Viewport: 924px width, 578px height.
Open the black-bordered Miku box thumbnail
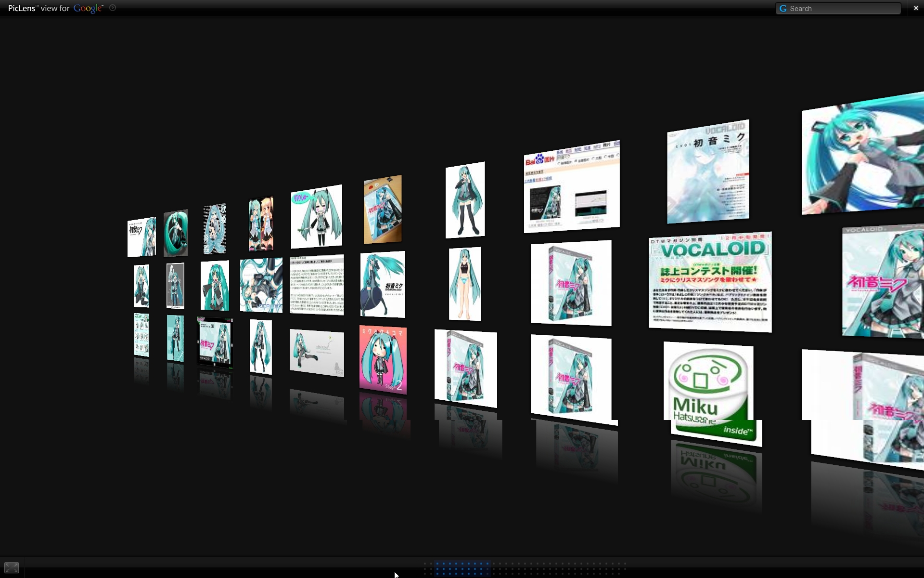point(215,342)
